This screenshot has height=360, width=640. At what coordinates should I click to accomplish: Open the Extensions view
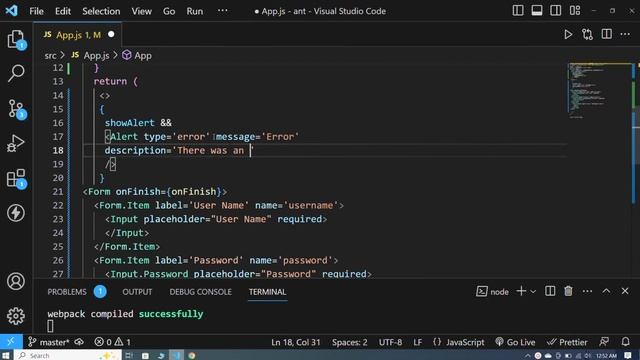click(x=16, y=178)
